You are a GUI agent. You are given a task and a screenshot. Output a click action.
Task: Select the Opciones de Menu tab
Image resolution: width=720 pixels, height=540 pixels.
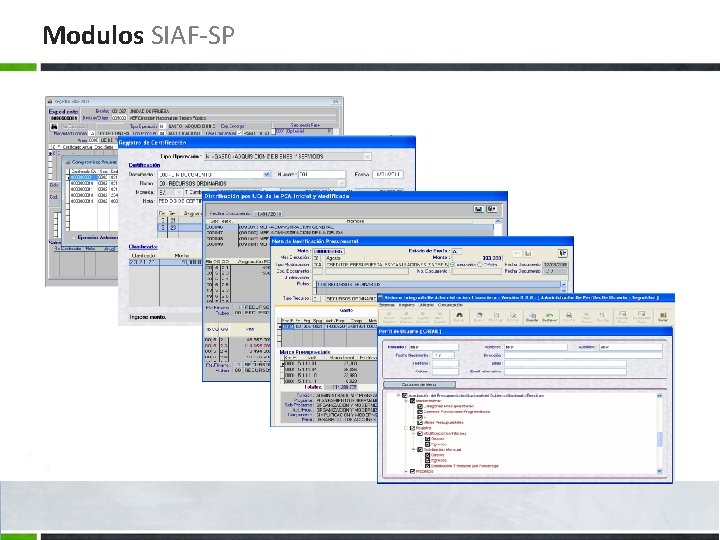point(419,384)
